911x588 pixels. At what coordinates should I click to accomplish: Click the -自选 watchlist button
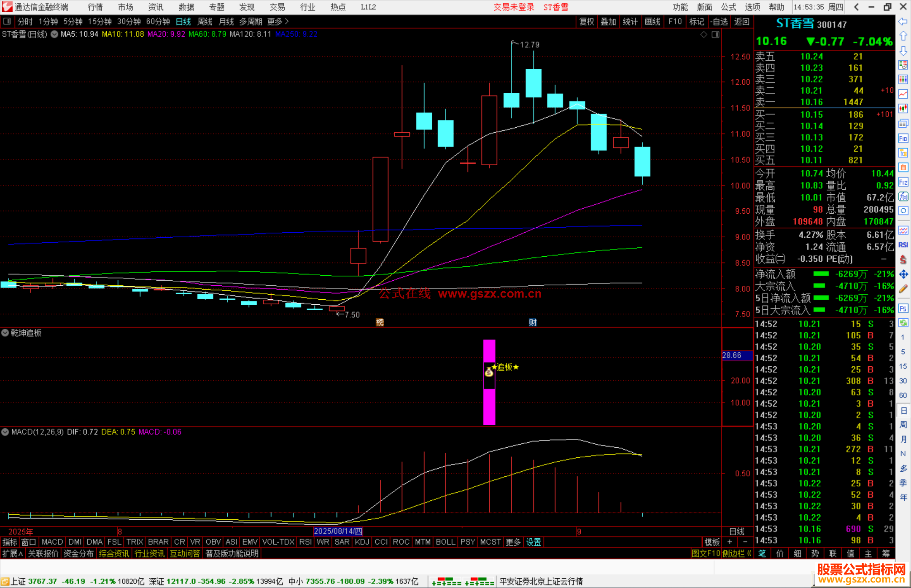719,21
